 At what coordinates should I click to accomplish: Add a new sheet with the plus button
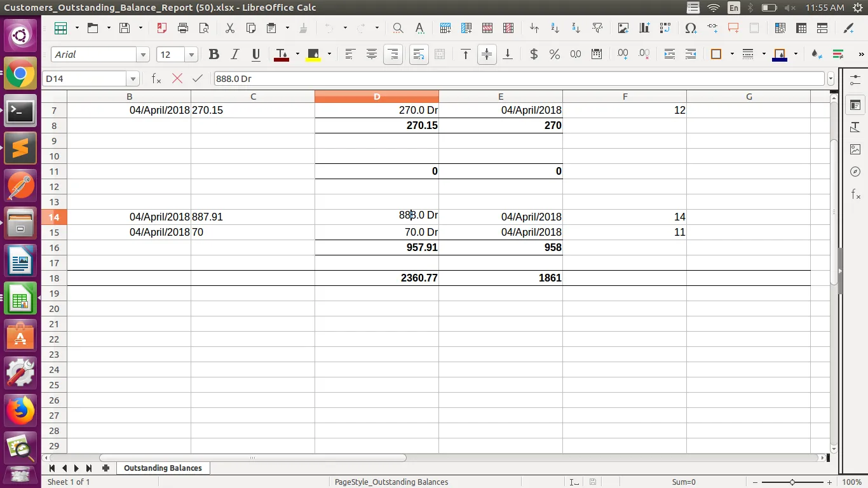(105, 468)
